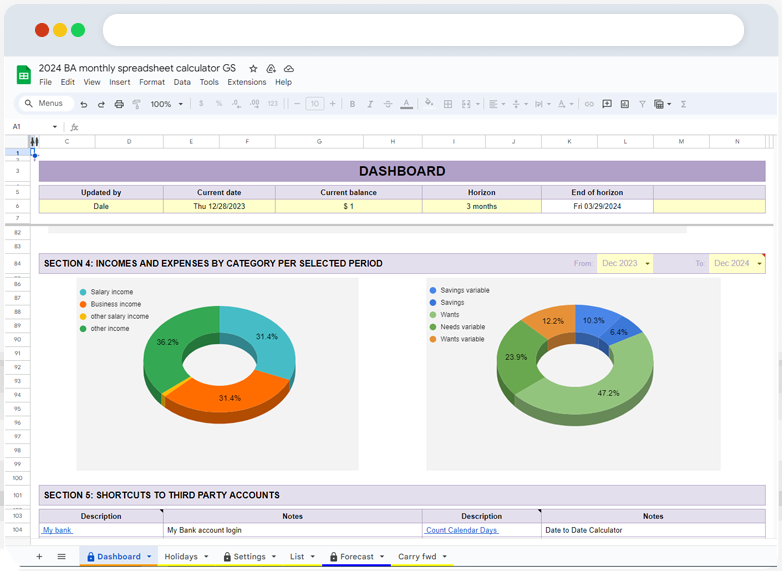Open the text rotation dropdown
The width and height of the screenshot is (782, 571).
tap(565, 104)
